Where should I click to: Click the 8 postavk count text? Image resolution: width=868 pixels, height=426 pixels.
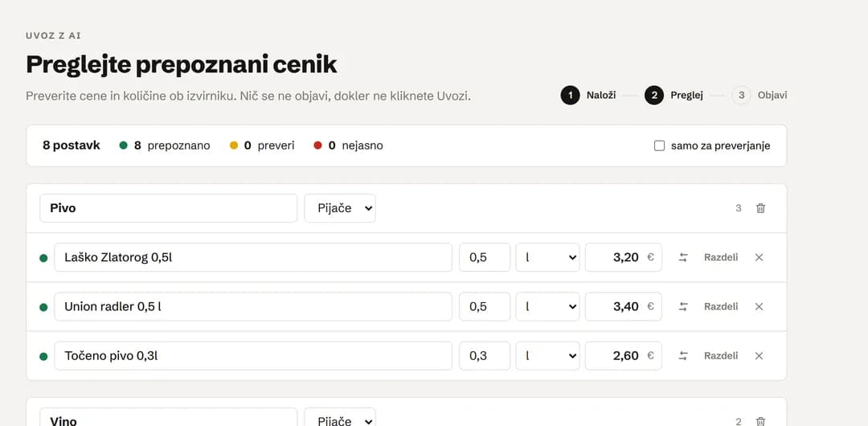click(72, 145)
